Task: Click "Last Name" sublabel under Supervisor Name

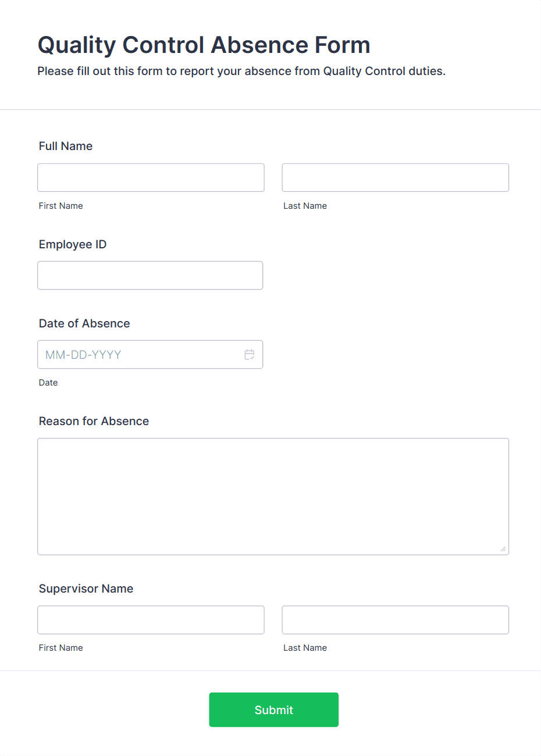Action: [x=305, y=648]
